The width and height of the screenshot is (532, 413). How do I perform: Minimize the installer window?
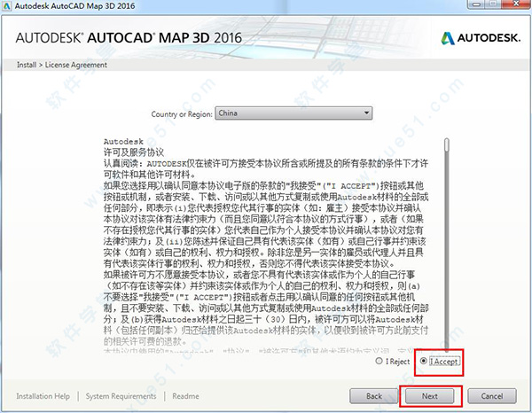tap(478, 4)
